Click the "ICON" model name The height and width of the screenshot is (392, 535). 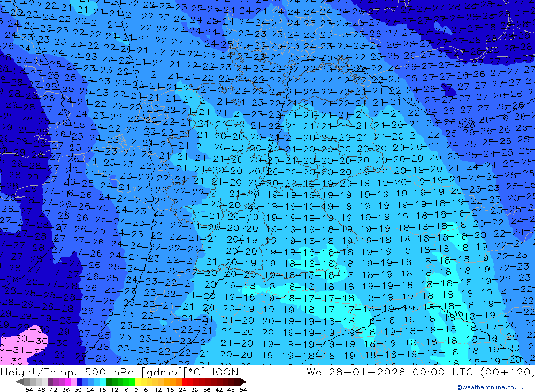tap(225, 372)
